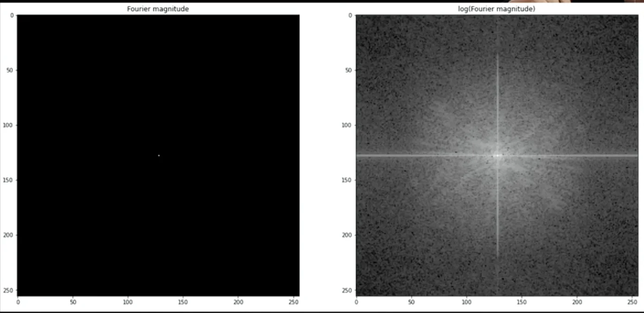Click y-axis tick label 250 on left plot
This screenshot has height=313, width=644.
[x=7, y=290]
